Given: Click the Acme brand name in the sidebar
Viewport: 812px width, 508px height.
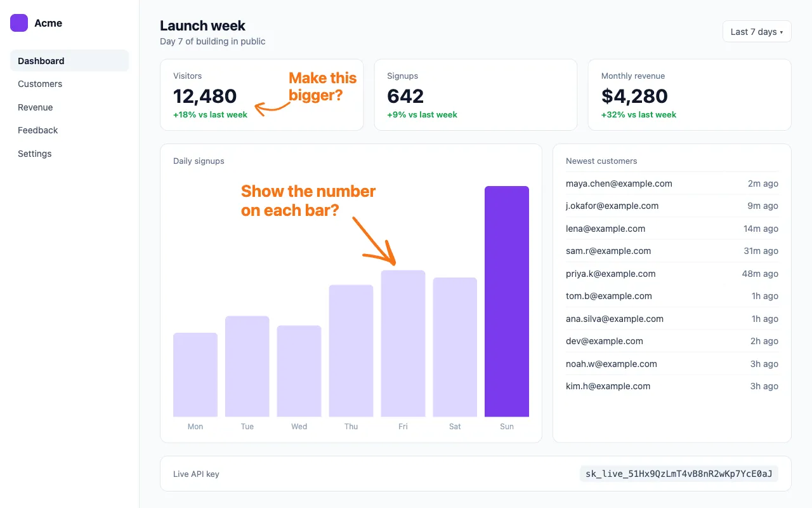Looking at the screenshot, I should 48,23.
